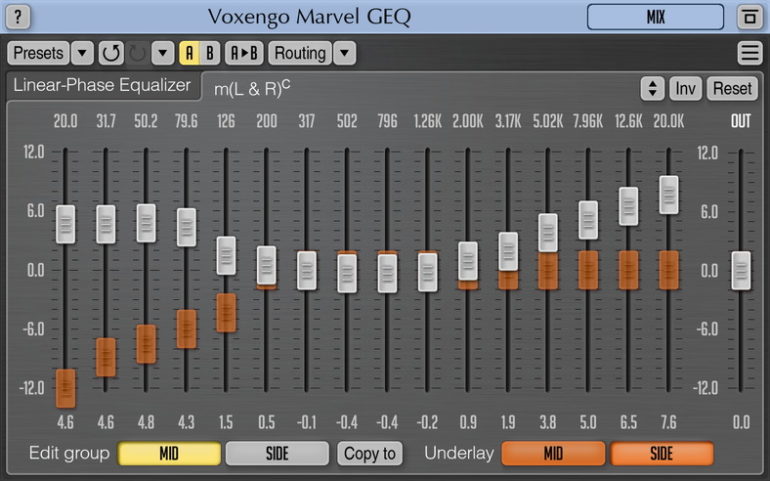770x481 pixels.
Task: Click the up-down band shift stepper
Action: click(x=652, y=88)
